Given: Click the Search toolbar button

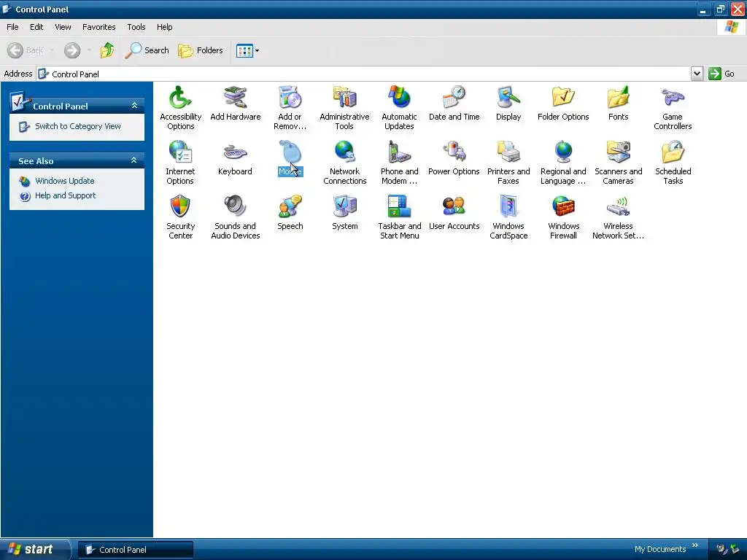Looking at the screenshot, I should 147,50.
